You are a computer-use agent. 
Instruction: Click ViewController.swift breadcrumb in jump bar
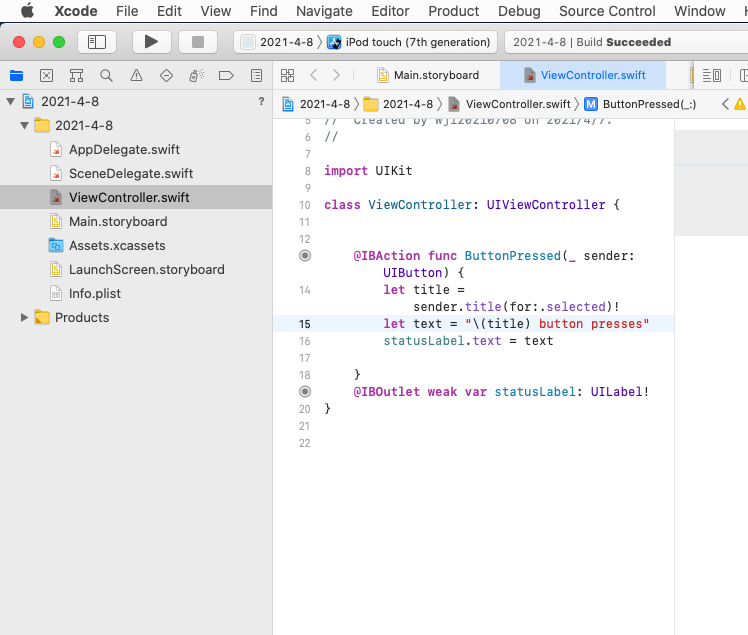509,104
